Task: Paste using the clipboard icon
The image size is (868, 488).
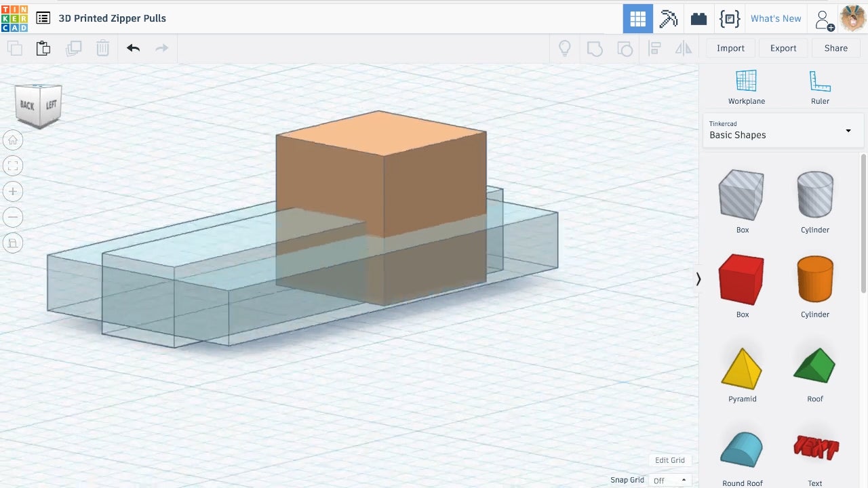Action: point(43,48)
